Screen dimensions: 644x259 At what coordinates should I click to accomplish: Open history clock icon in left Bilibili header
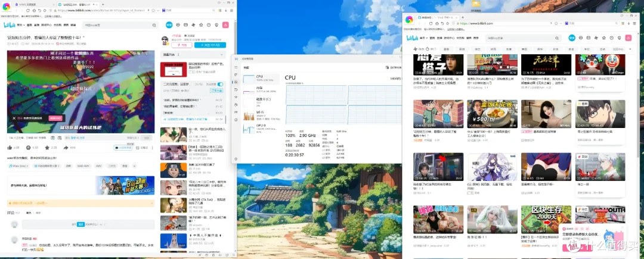point(209,25)
